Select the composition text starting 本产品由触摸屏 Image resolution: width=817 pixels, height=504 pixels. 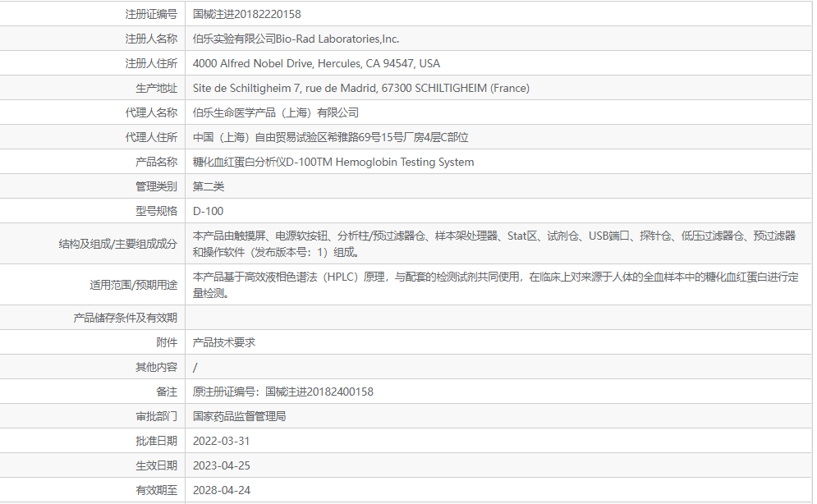[494, 244]
